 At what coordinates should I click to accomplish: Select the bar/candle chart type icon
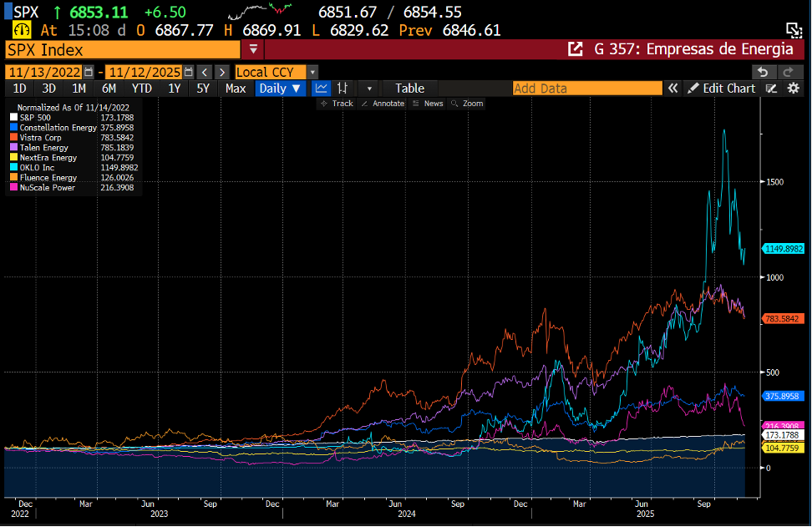pos(343,88)
